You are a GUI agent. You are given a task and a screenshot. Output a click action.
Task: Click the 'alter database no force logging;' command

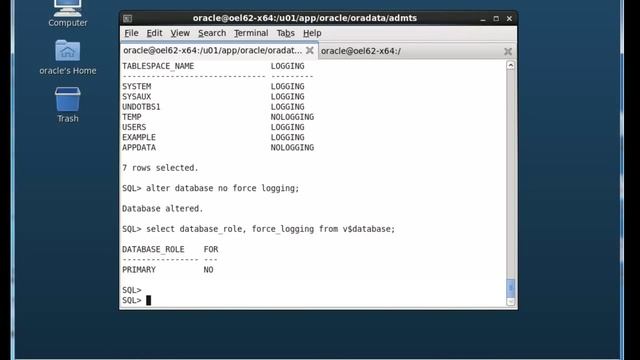(222, 188)
